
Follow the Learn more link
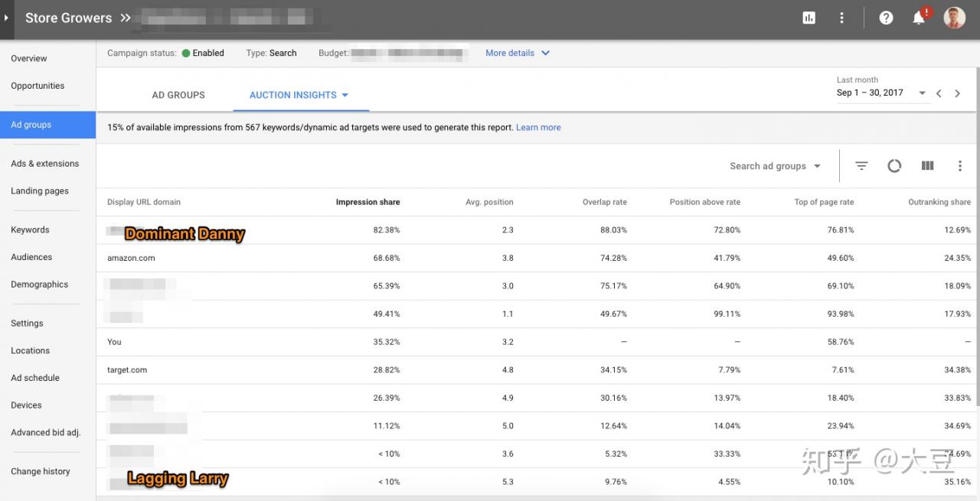point(538,128)
